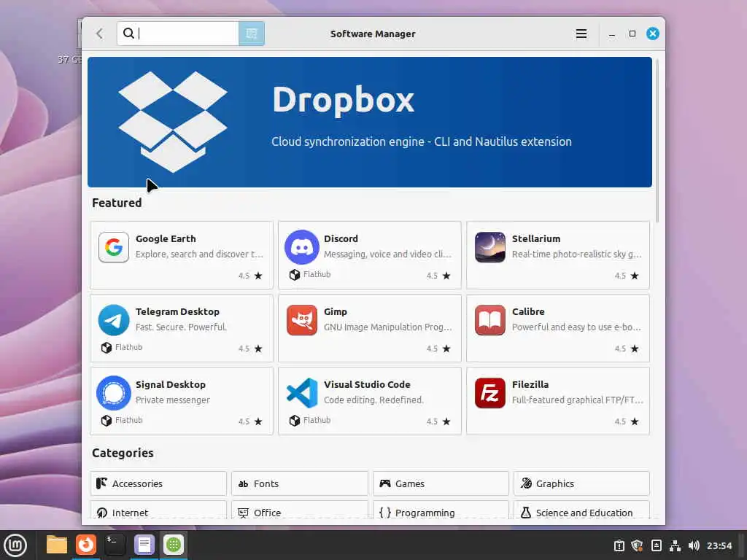747x560 pixels.
Task: Open the volume control tray icon
Action: click(x=694, y=545)
